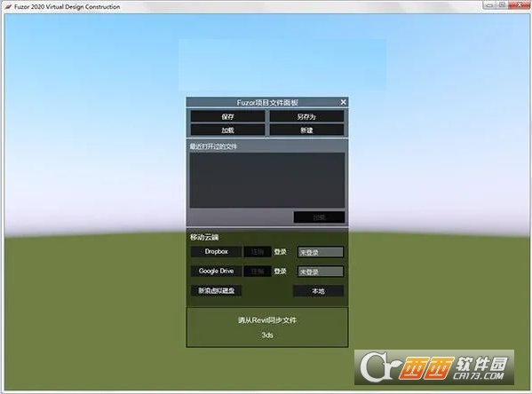The image size is (532, 394).
Task: Click the 登录 label in Dropbox row
Action: tap(281, 252)
